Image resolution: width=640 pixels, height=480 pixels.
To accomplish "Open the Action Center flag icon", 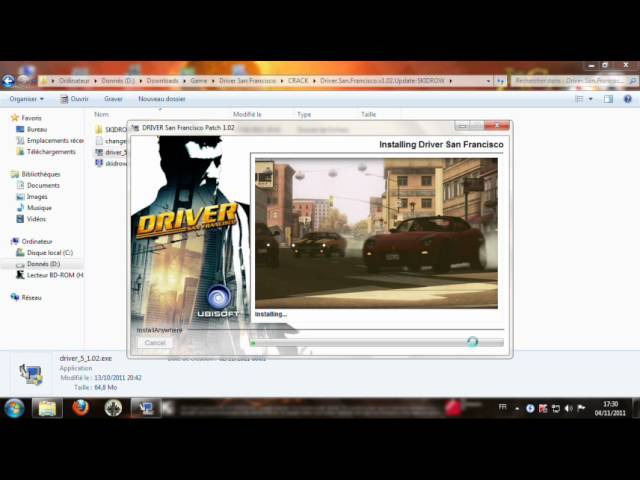I will [x=582, y=408].
